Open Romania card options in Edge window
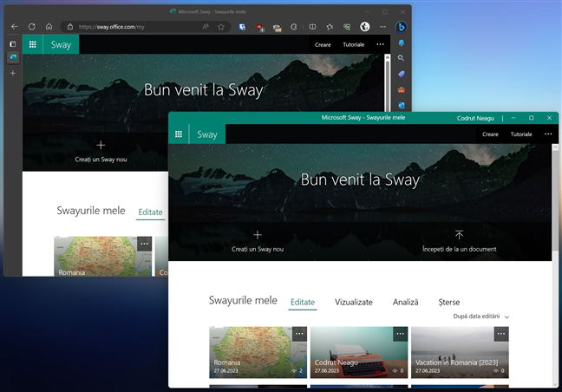Image resolution: width=562 pixels, height=392 pixels. pos(145,244)
